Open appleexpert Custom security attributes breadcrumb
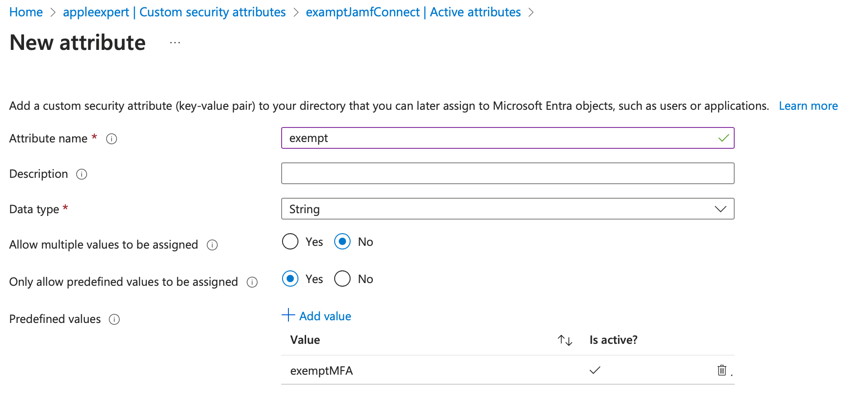Screen dimensions: 868x401 point(174,12)
